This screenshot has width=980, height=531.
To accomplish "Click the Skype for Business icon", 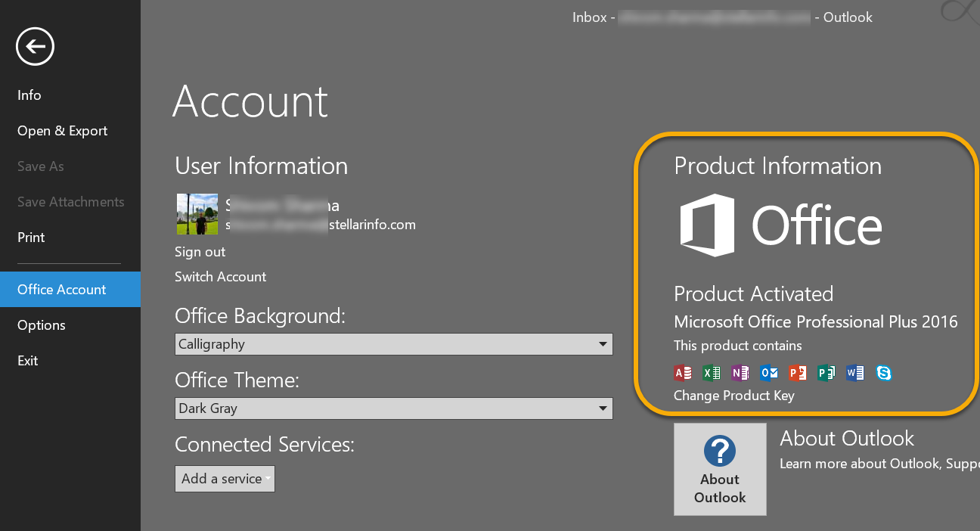I will [883, 372].
